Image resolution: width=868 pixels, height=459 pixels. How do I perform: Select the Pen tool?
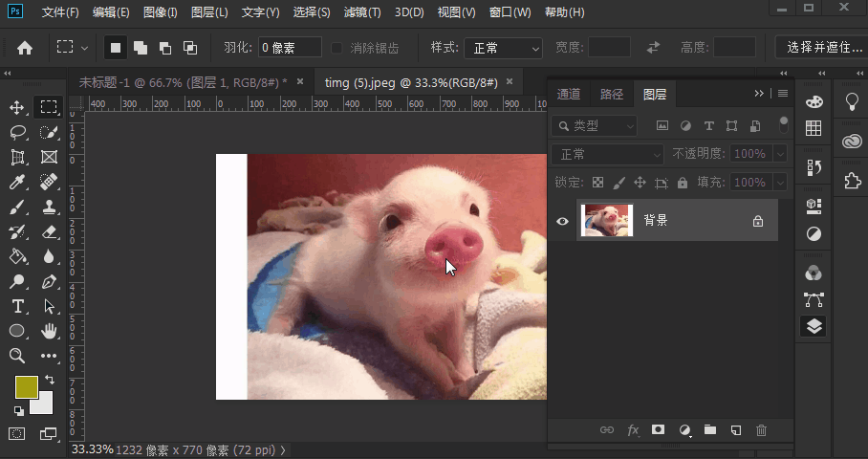(x=49, y=281)
